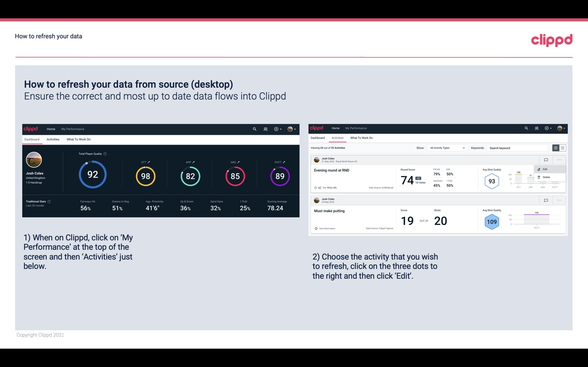Click the search icon in top right

coord(526,128)
